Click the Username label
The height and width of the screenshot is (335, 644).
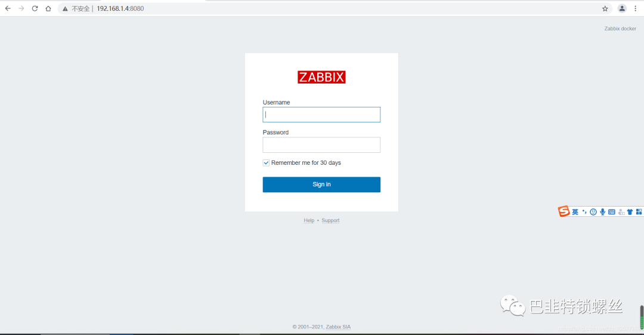277,102
